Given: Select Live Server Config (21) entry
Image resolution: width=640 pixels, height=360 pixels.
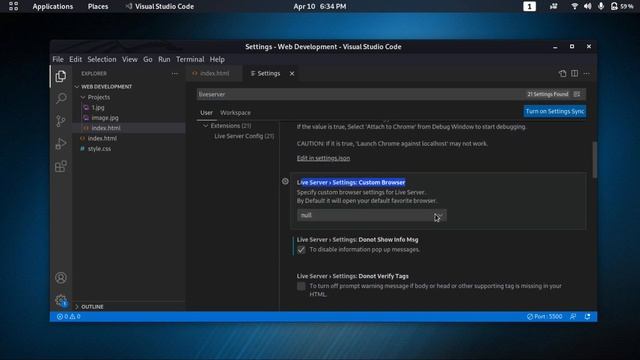Looking at the screenshot, I should click(244, 136).
